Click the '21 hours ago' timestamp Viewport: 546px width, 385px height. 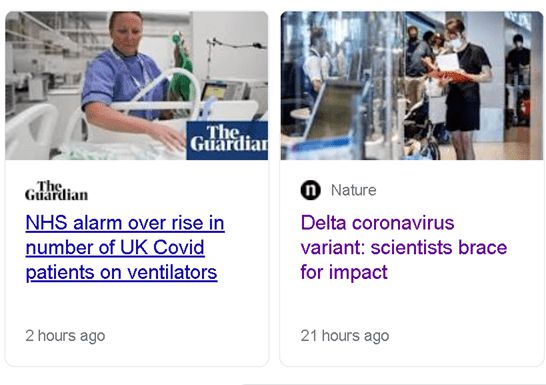(x=345, y=336)
